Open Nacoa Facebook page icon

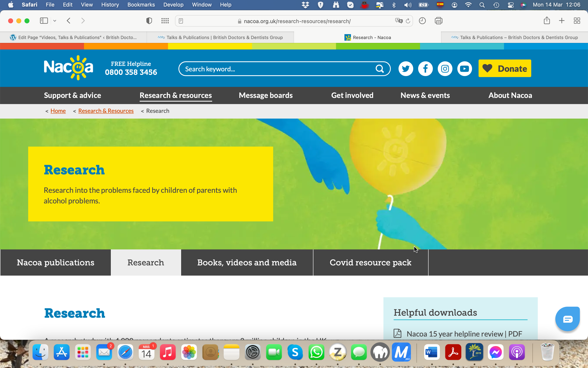point(425,69)
